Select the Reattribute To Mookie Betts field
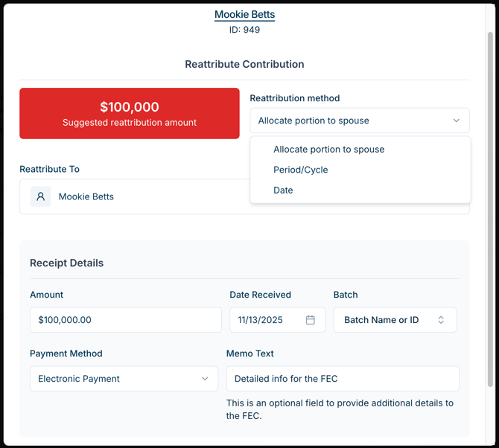This screenshot has height=448, width=499. click(x=134, y=197)
